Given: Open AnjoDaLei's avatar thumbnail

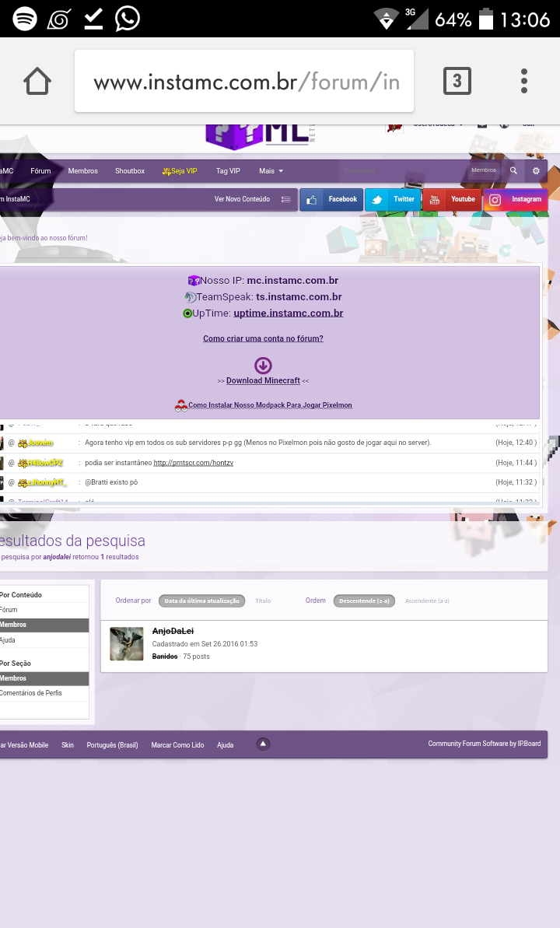Looking at the screenshot, I should [127, 643].
